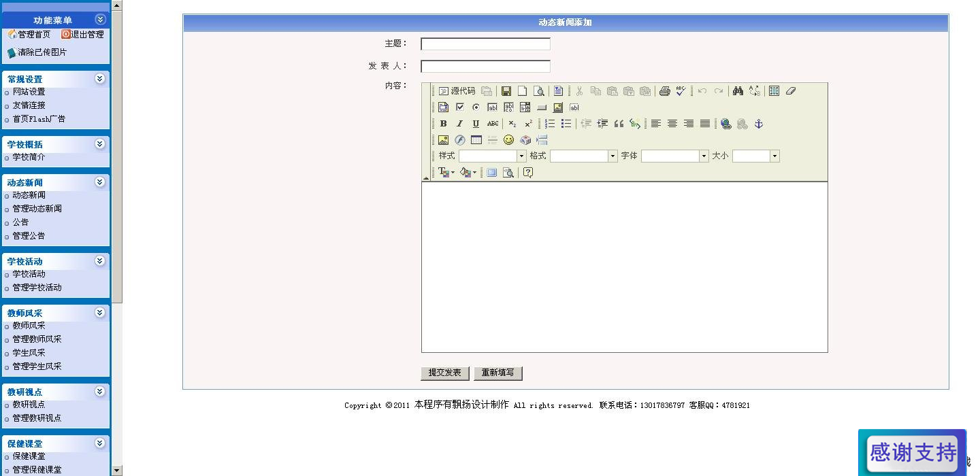Screen dimensions: 980x476
Task: Run the spell check icon
Action: [x=681, y=91]
